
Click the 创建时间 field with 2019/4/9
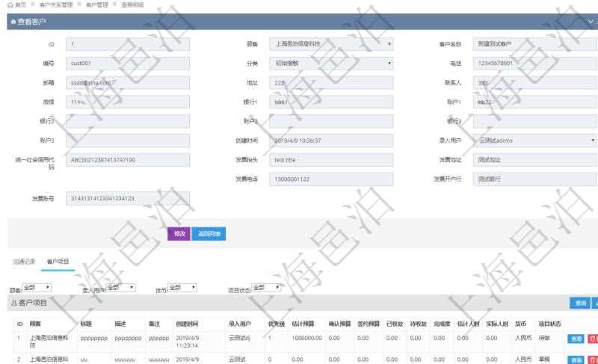tap(331, 141)
